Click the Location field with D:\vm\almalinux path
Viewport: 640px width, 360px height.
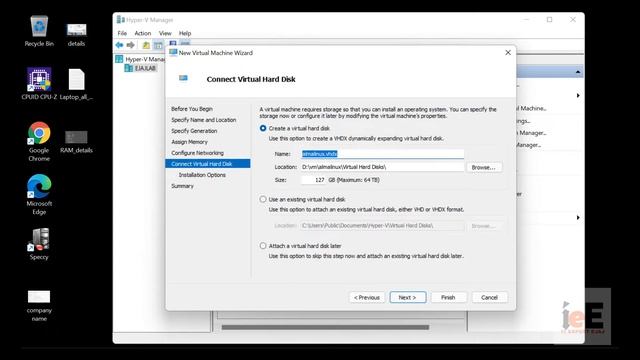[x=382, y=167]
